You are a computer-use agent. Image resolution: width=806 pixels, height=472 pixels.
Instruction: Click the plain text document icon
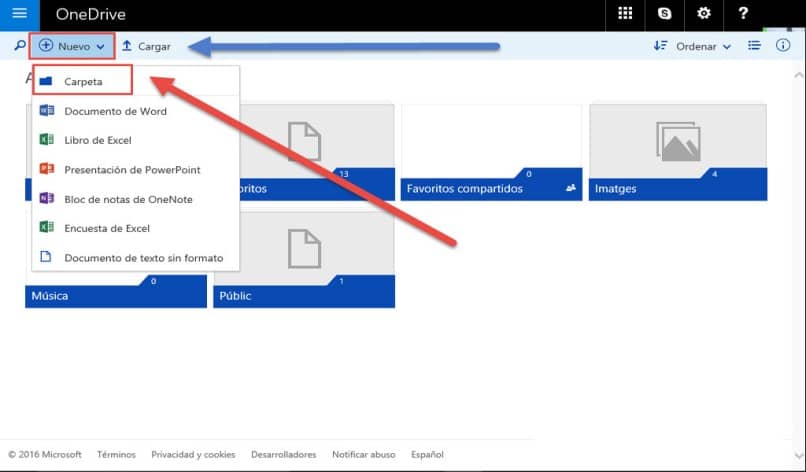tap(46, 257)
